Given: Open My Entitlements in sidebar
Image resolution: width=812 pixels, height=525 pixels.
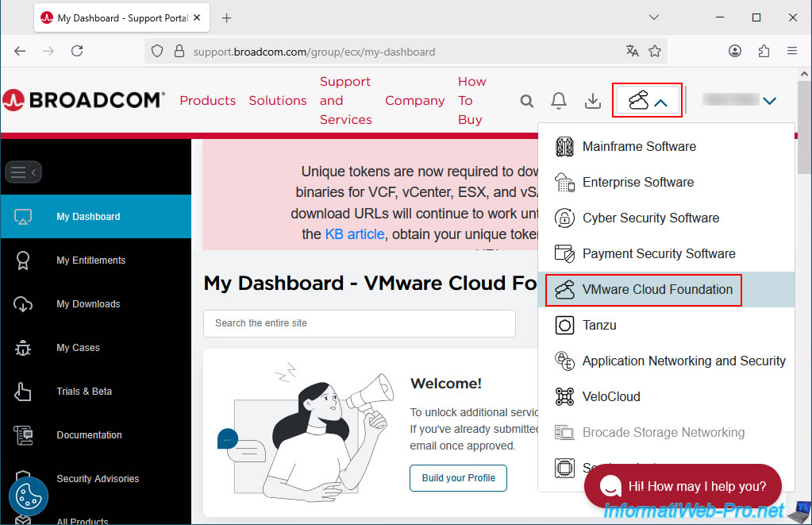Looking at the screenshot, I should 90,261.
